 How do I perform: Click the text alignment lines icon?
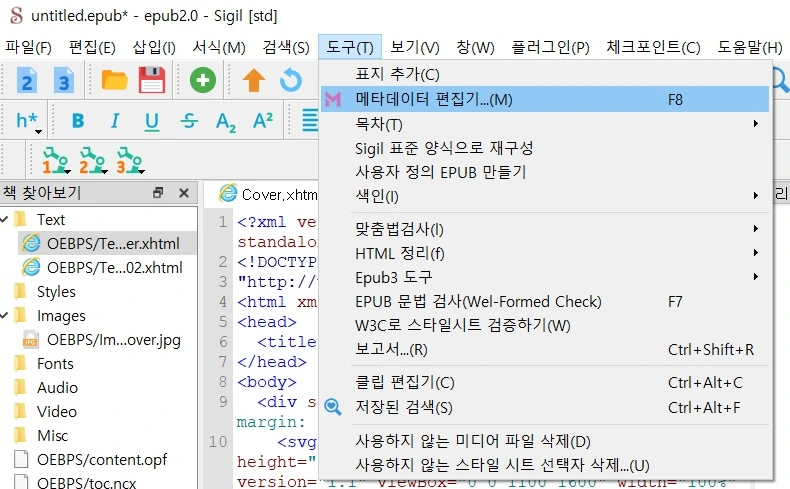coord(309,121)
